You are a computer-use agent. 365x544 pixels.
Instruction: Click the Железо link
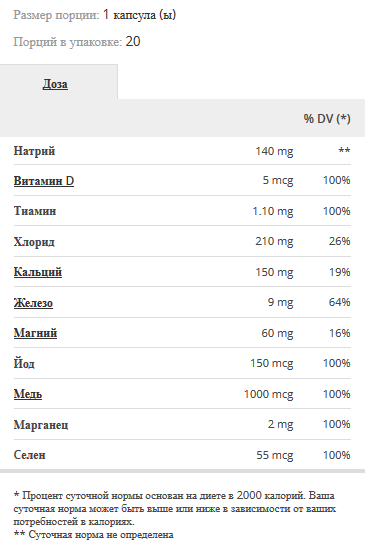click(33, 303)
